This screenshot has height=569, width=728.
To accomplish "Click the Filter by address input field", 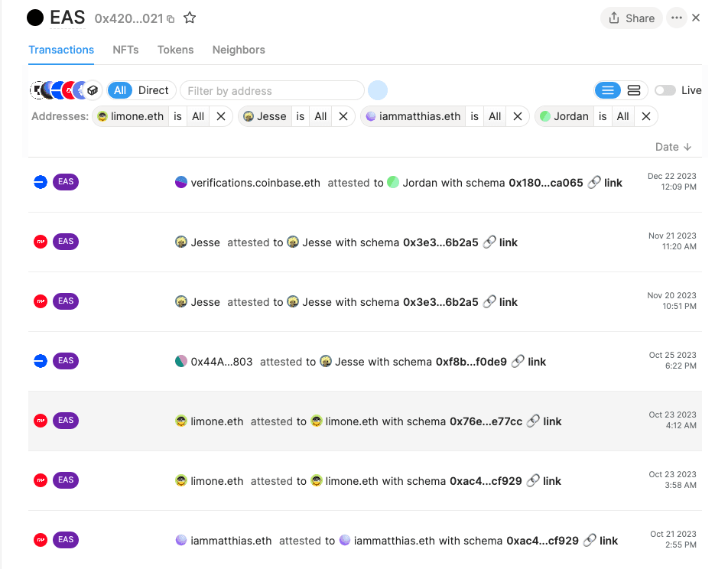I will pos(272,90).
